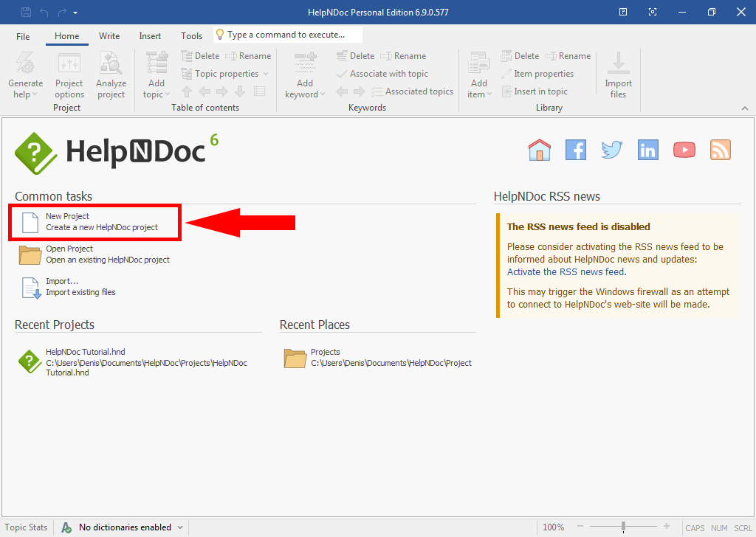Rename item in Library group

[568, 56]
